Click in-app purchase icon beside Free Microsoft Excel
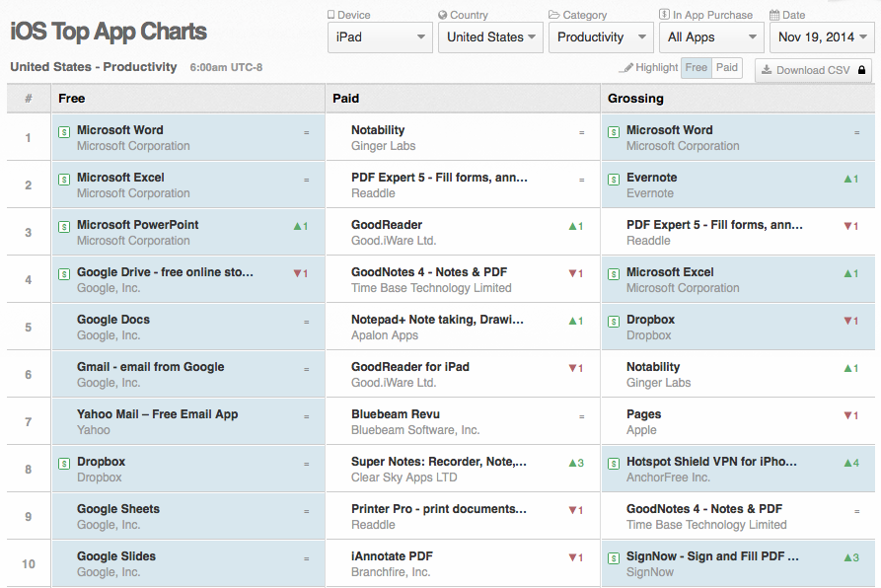This screenshot has height=588, width=881. point(64,180)
